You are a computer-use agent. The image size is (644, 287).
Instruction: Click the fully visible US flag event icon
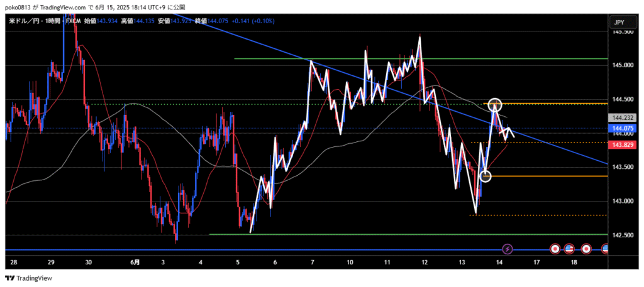pos(569,249)
